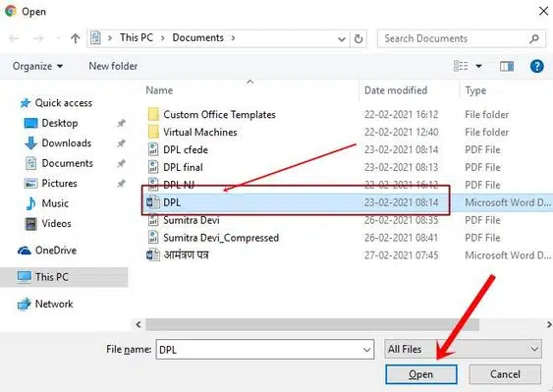This screenshot has width=553, height=392.
Task: Click the Sumitra Devi_Compressed PDF icon
Action: point(153,238)
